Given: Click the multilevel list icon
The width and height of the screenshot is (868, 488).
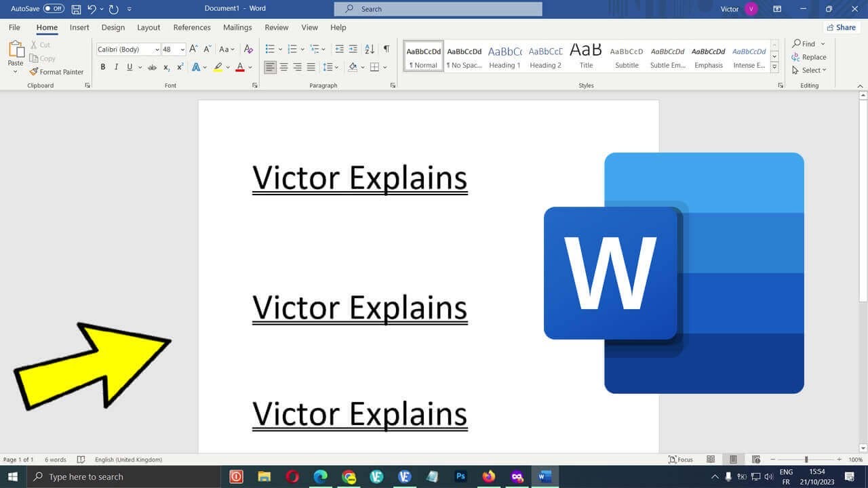Looking at the screenshot, I should 315,49.
